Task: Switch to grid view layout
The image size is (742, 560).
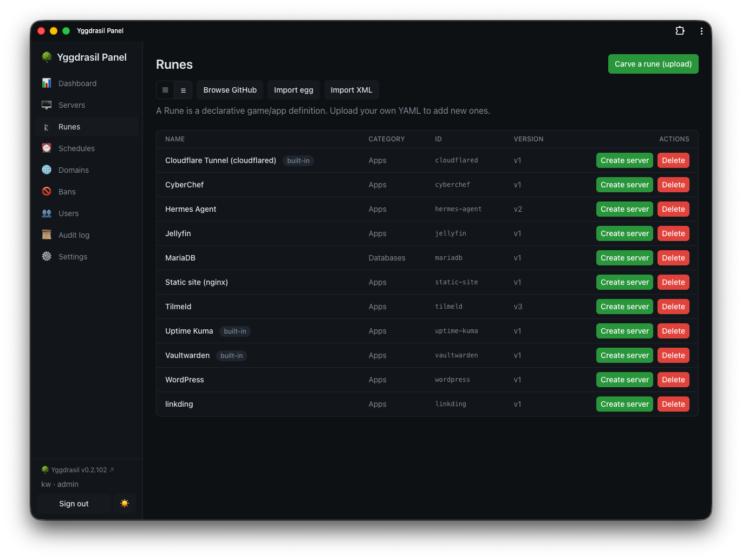Action: (165, 90)
